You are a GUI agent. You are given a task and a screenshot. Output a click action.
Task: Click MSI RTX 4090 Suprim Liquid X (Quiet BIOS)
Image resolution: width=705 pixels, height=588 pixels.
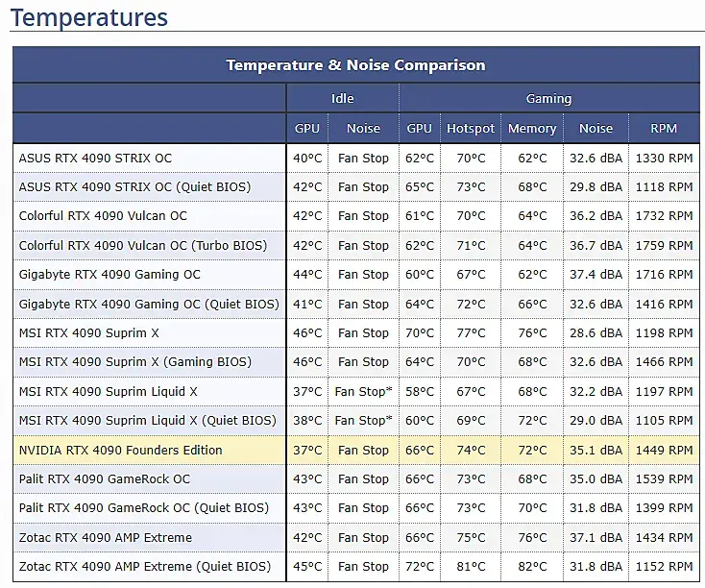(x=147, y=420)
